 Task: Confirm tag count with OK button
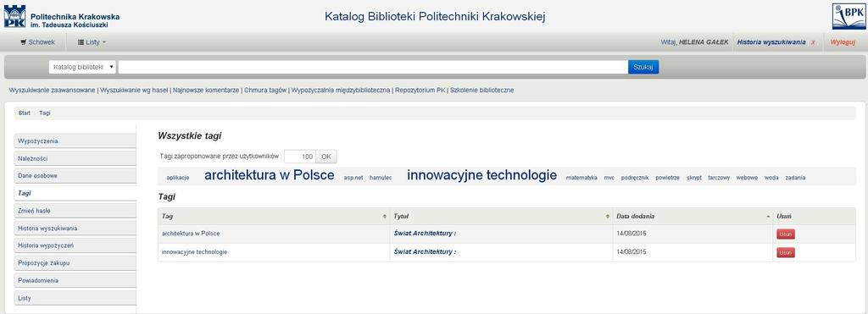(326, 157)
